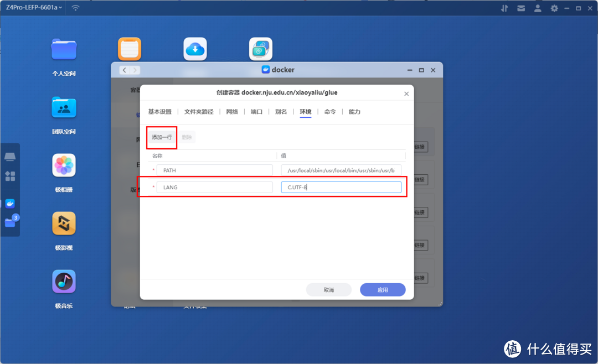The height and width of the screenshot is (364, 598).
Task: Maximize the docker window
Action: (421, 70)
